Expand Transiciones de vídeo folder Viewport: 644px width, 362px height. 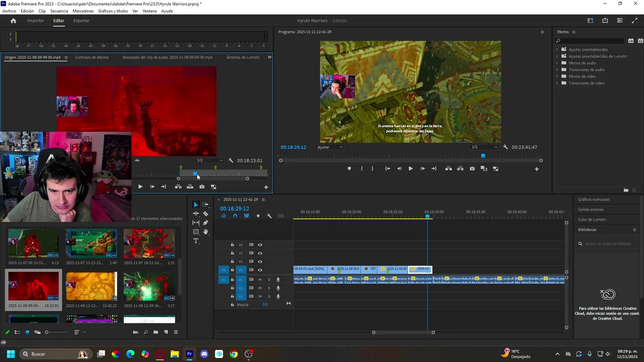pos(557,83)
